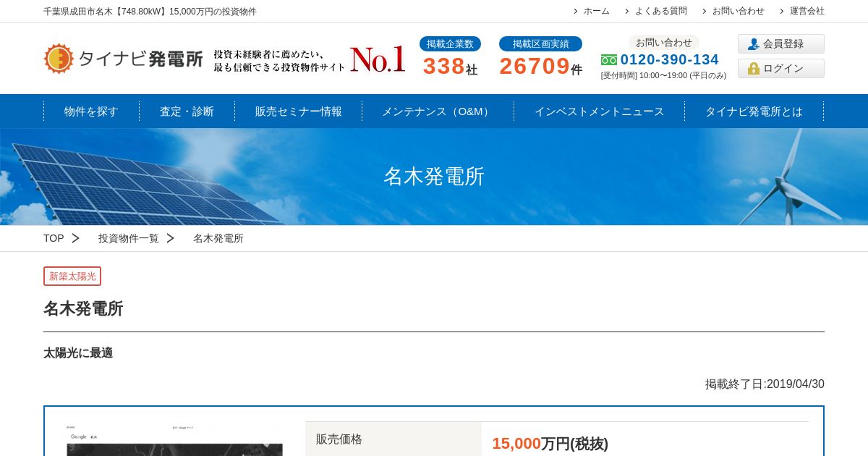868x456 pixels.
Task: Click the 掲載区画実績 badge
Action: point(540,43)
